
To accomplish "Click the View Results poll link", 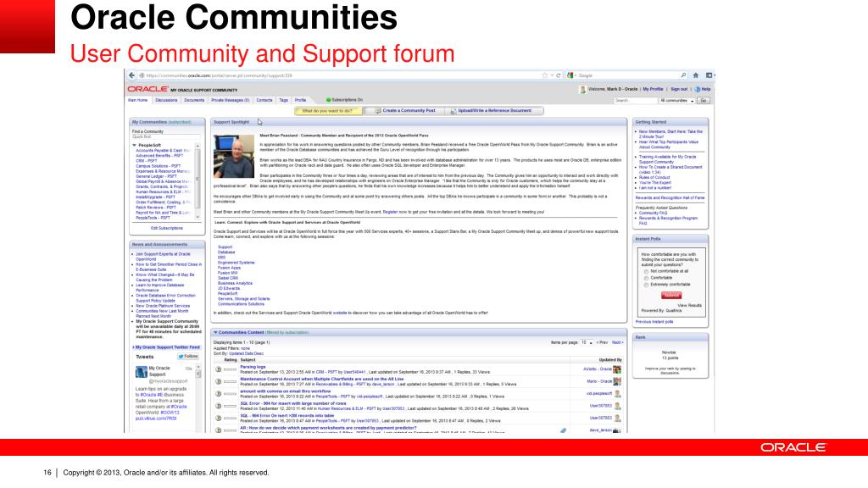I will coord(690,305).
